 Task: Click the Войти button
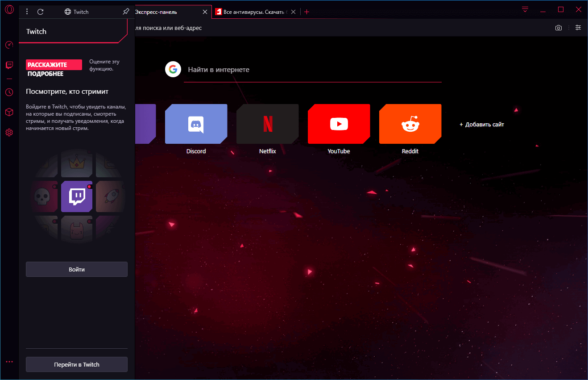tap(76, 269)
